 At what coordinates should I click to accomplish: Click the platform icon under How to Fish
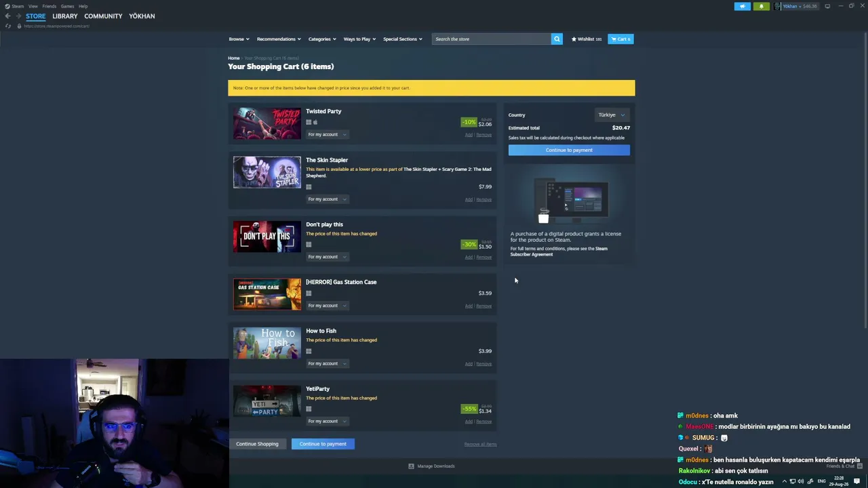pyautogui.click(x=309, y=351)
